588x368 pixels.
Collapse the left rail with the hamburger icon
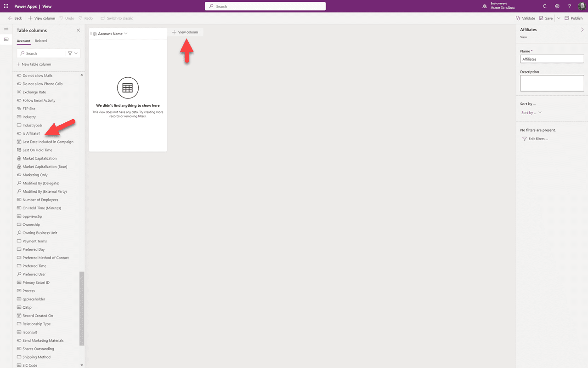[6, 29]
